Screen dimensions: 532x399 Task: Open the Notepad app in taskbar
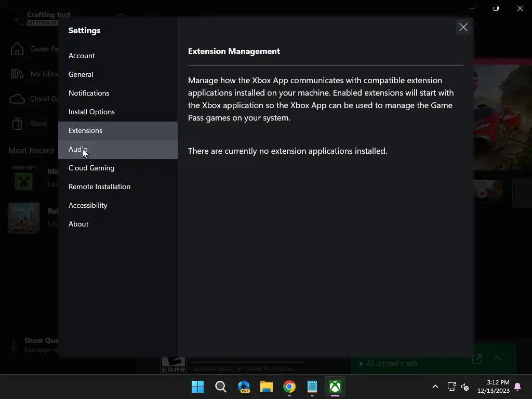[x=312, y=387]
